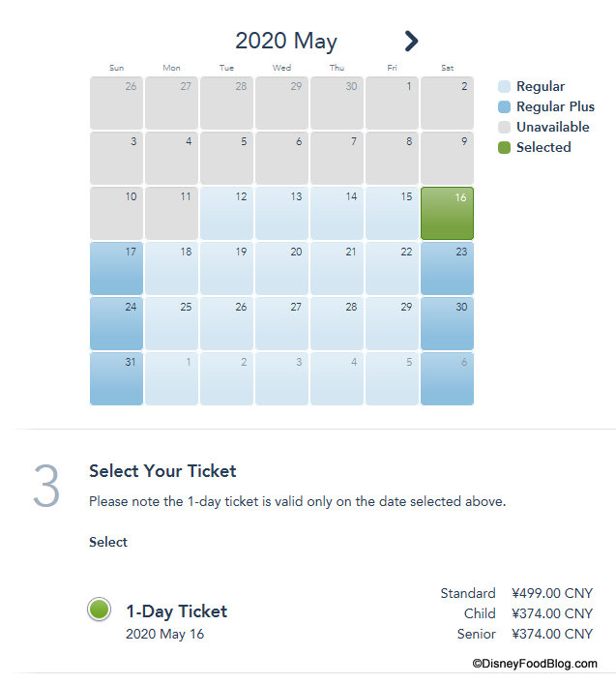Select Saturday May 30 date cell
The width and height of the screenshot is (616, 685).
coord(448,323)
